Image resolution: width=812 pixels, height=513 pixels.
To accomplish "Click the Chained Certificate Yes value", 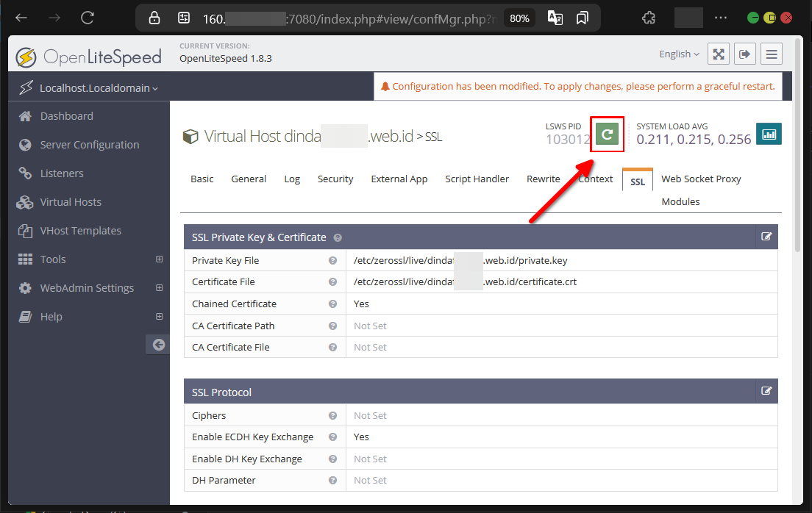I will (361, 304).
